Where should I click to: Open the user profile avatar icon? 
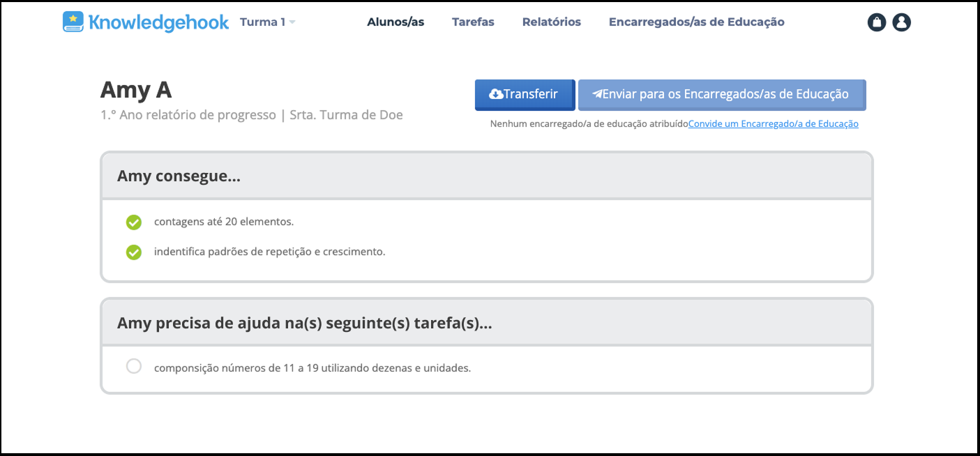click(902, 22)
